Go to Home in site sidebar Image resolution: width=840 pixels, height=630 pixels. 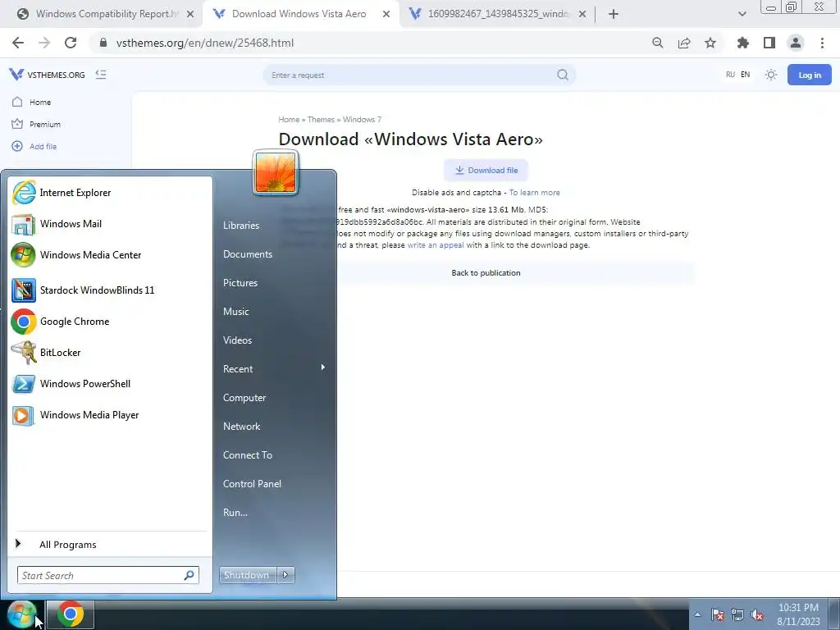[x=32, y=102]
